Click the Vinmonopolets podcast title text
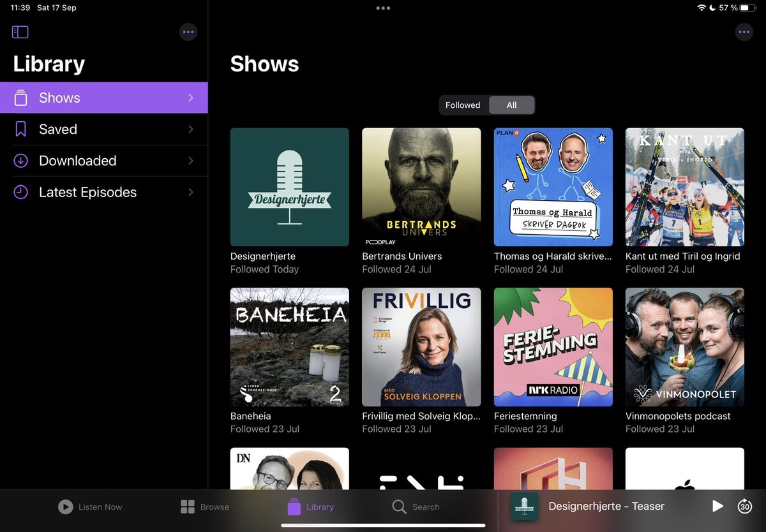The width and height of the screenshot is (766, 532). (678, 416)
